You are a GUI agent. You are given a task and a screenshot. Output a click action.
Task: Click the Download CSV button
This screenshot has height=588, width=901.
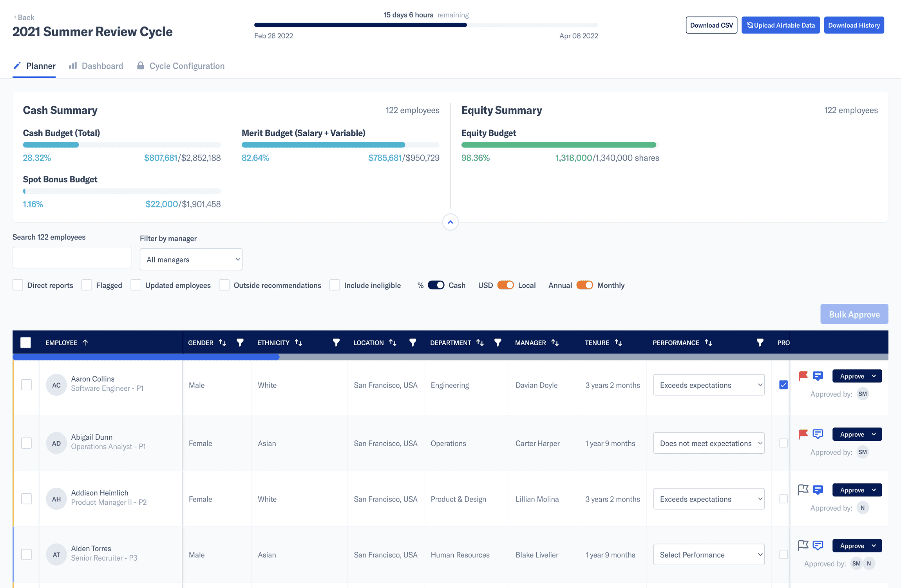711,25
